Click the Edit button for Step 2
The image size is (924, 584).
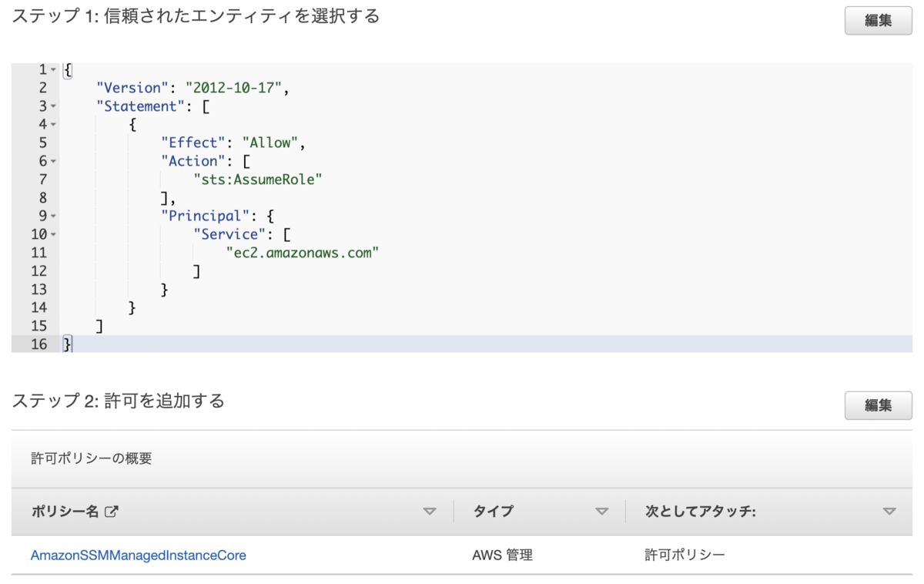(x=878, y=405)
